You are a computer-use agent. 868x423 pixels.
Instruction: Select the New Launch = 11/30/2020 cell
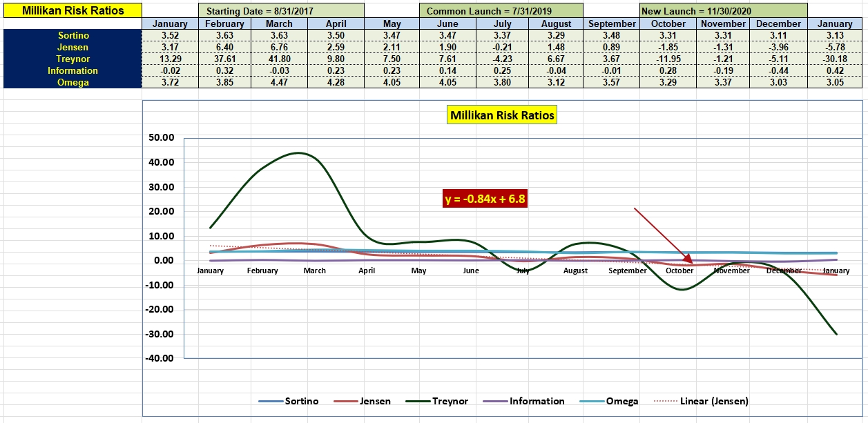click(723, 10)
